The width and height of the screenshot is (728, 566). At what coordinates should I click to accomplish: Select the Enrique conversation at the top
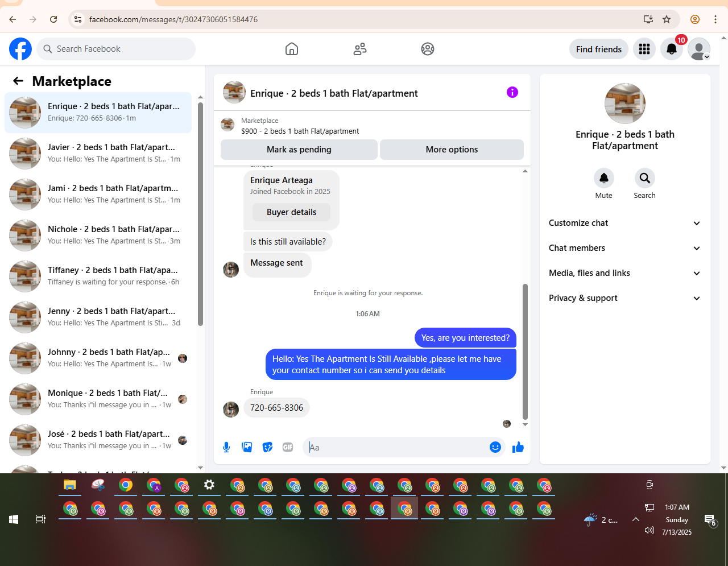(98, 112)
